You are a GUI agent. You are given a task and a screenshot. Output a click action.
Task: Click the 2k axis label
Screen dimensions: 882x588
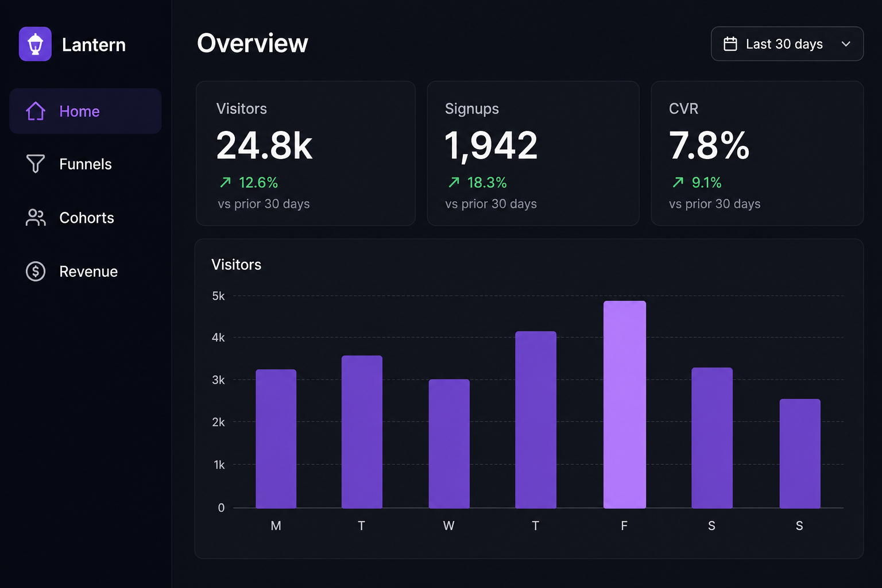point(218,422)
